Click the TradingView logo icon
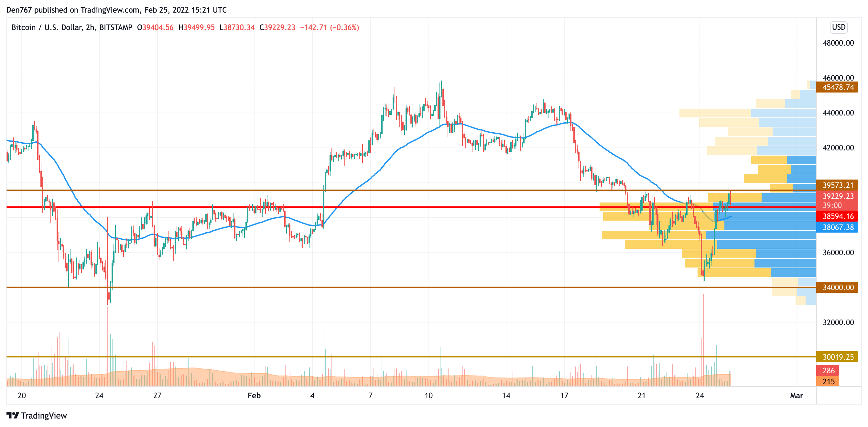 [13, 415]
